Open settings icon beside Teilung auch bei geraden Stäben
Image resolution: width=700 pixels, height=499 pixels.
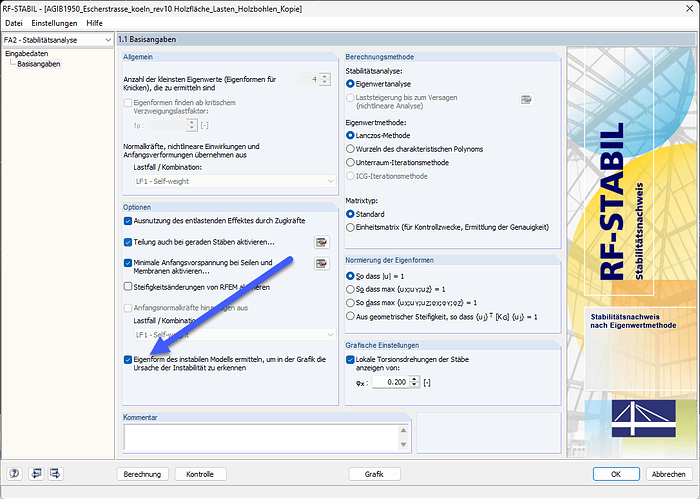(321, 242)
